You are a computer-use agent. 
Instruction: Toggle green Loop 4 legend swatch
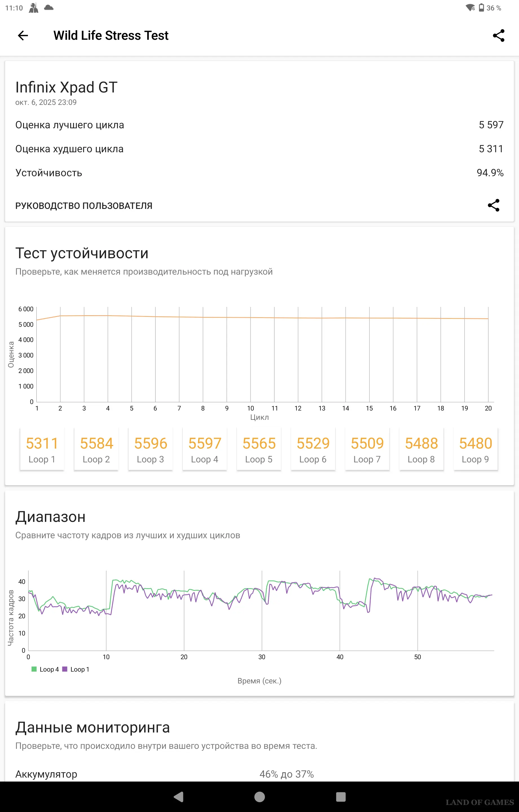(x=34, y=669)
